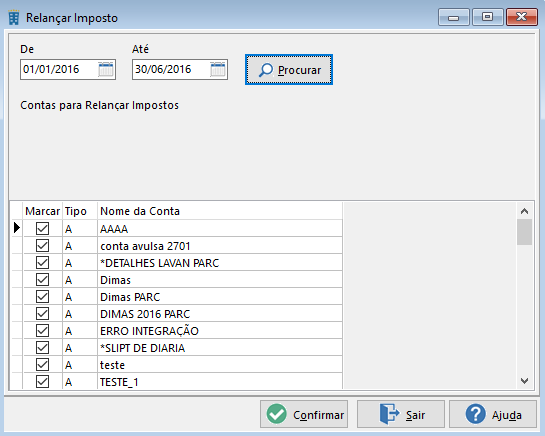545x436 pixels.
Task: Click the scroll down arrow of the list
Action: tap(524, 381)
